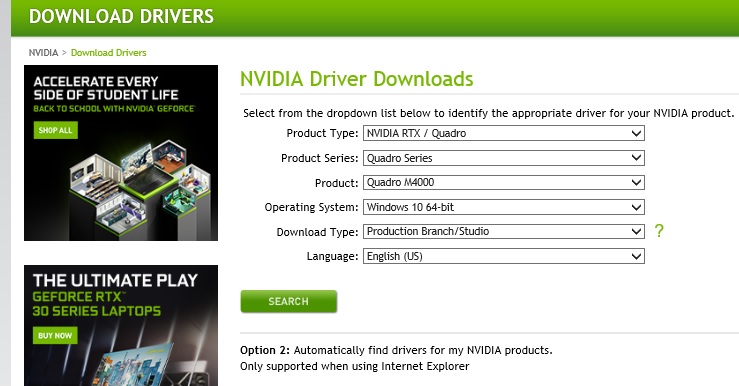Open the Product Type dropdown
Screen dimensions: 739x386
[503, 133]
